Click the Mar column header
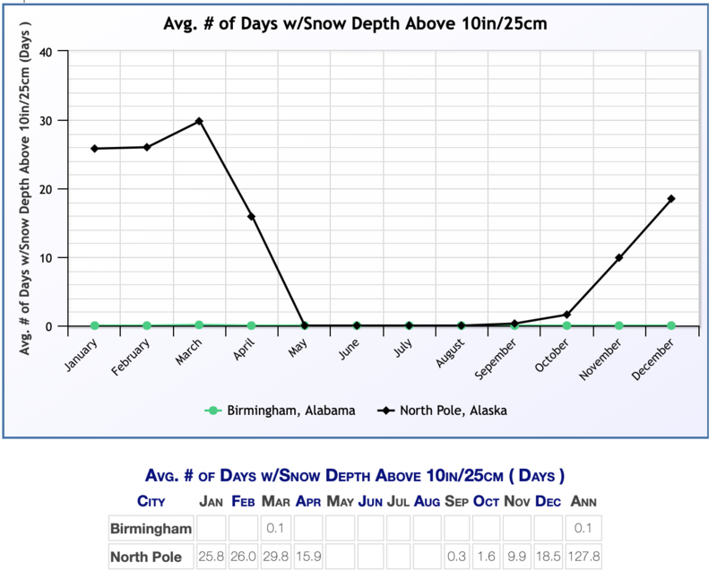The height and width of the screenshot is (588, 717). 276,502
